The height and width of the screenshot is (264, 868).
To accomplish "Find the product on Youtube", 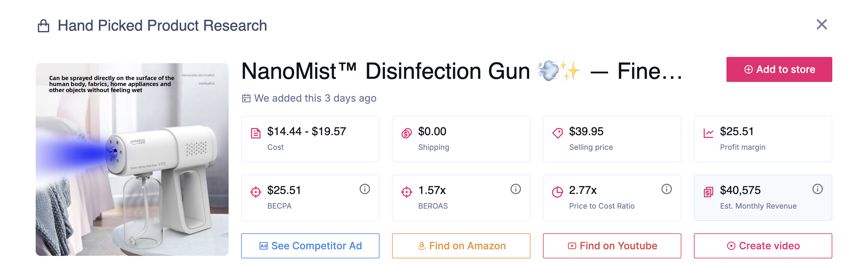I will [612, 246].
